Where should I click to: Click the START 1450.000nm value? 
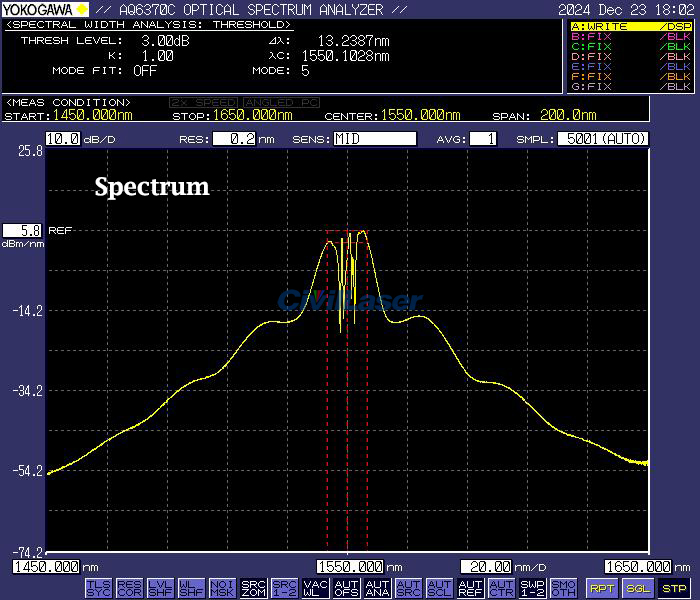click(x=92, y=115)
